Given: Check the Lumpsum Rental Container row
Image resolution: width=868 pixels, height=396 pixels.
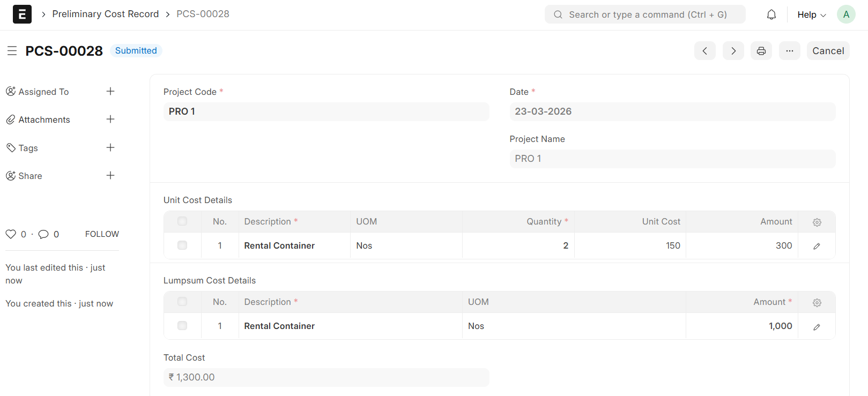Looking at the screenshot, I should [182, 326].
